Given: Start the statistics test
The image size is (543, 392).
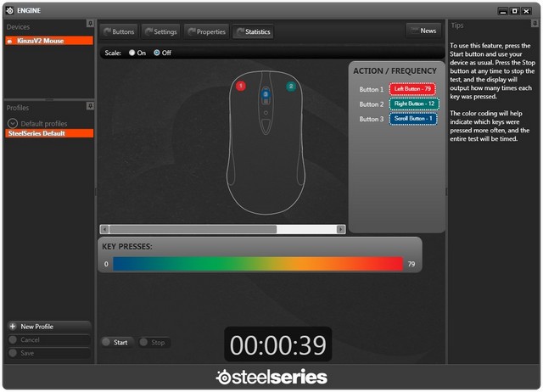Looking at the screenshot, I should click(x=117, y=342).
